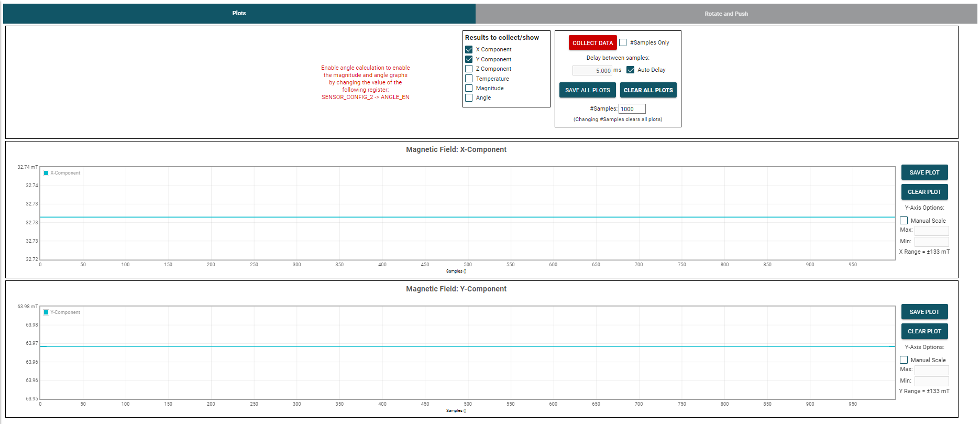
Task: Toggle the Y-Component legend swatch
Action: point(46,312)
